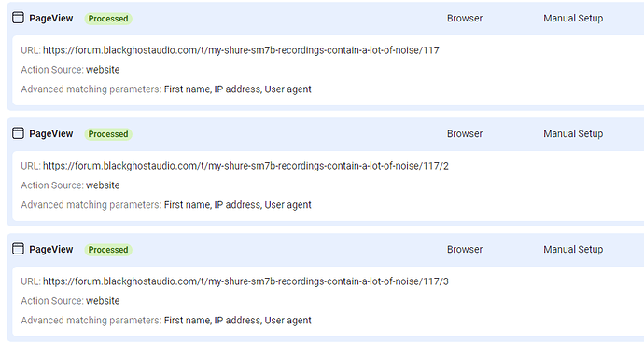644x343 pixels.
Task: Click Browser label in the second event row
Action: pos(465,134)
